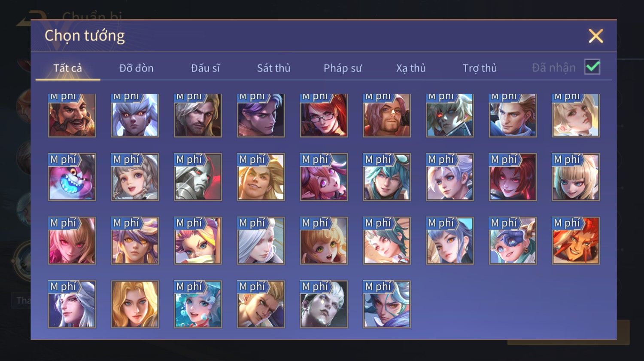
Task: Switch to the Pháp sư tab
Action: (x=343, y=68)
